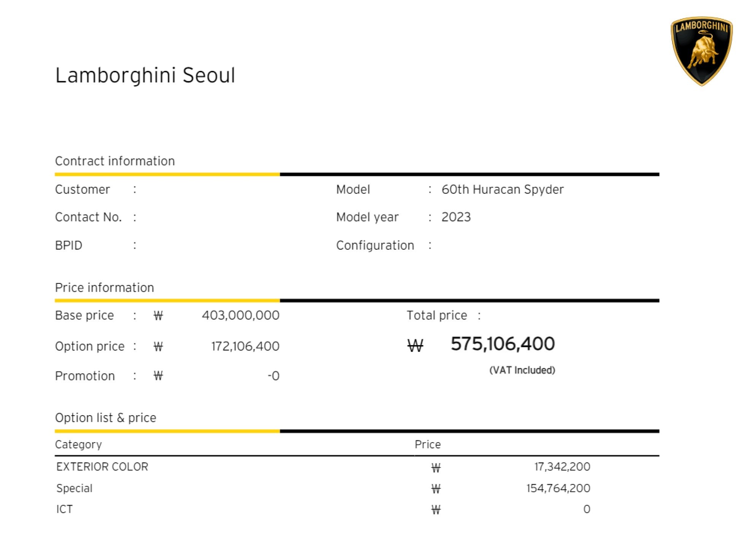
Task: Select the 60th Huracan Spyder model text
Action: [x=502, y=190]
